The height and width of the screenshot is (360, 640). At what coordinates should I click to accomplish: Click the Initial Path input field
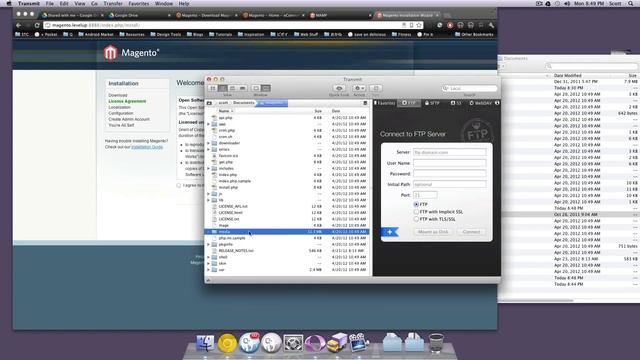pos(449,184)
